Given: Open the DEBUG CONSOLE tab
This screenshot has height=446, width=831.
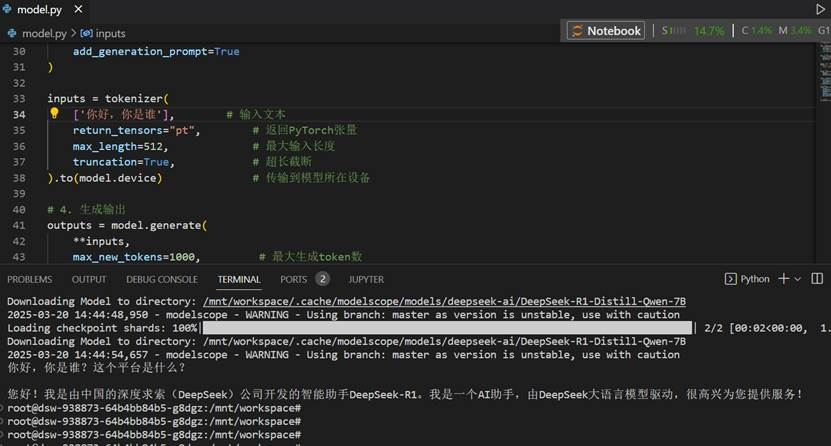Looking at the screenshot, I should (162, 279).
